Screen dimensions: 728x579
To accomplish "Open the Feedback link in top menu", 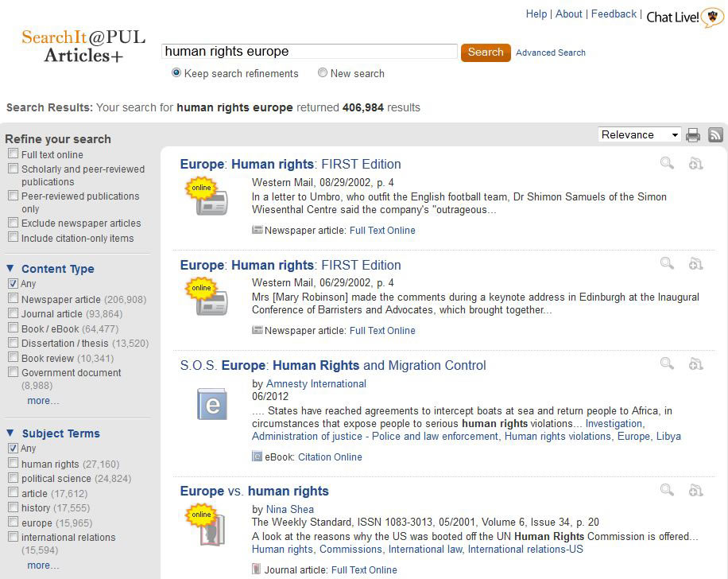I will tap(614, 14).
